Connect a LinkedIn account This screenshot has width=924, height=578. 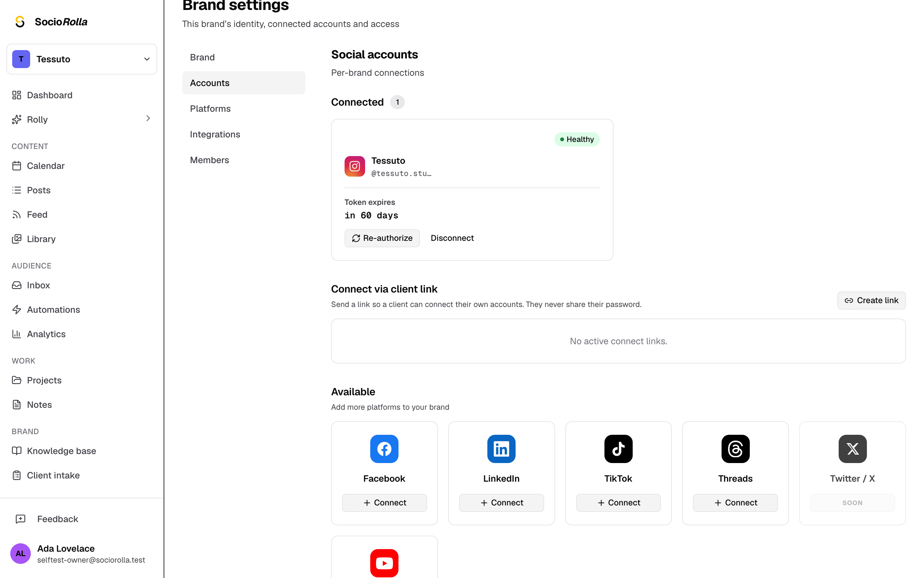(501, 503)
